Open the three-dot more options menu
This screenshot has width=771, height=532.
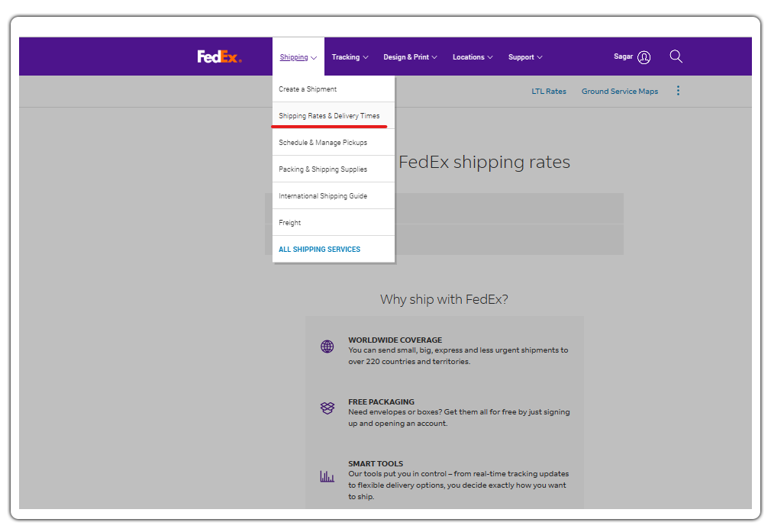tap(678, 91)
